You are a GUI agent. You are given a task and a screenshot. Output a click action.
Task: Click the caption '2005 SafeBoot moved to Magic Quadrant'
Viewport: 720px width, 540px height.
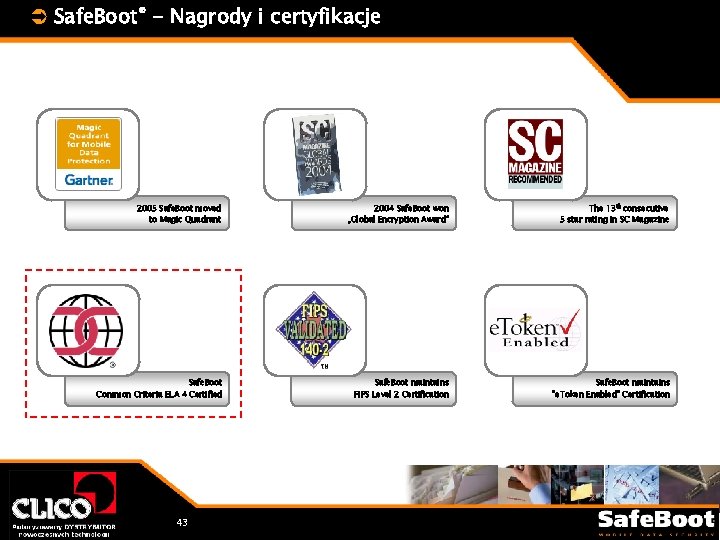click(178, 214)
